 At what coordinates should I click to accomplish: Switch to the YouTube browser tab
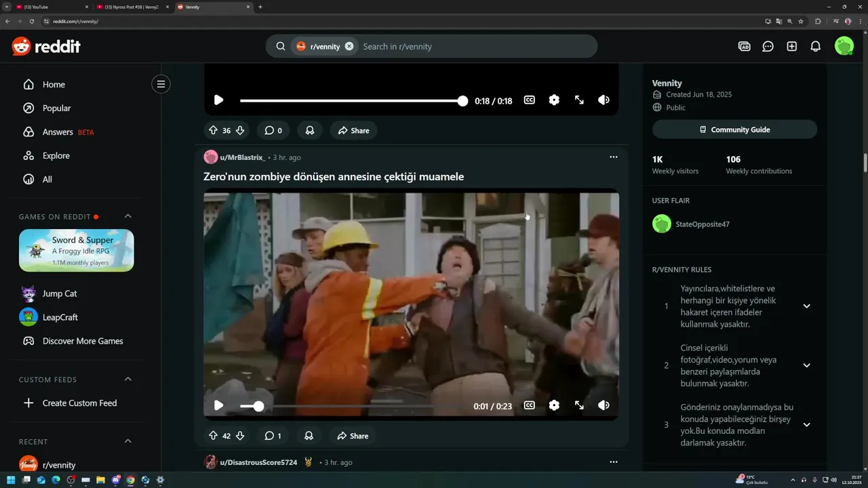pos(52,7)
